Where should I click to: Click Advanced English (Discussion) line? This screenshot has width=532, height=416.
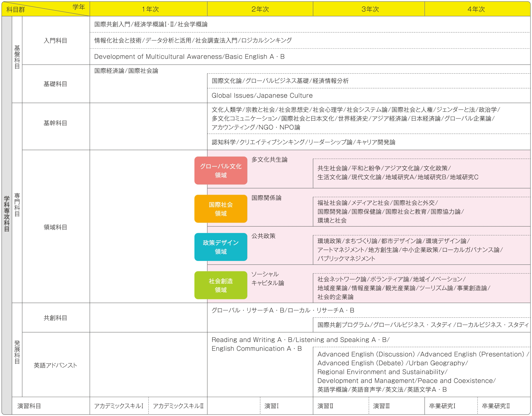(423, 354)
